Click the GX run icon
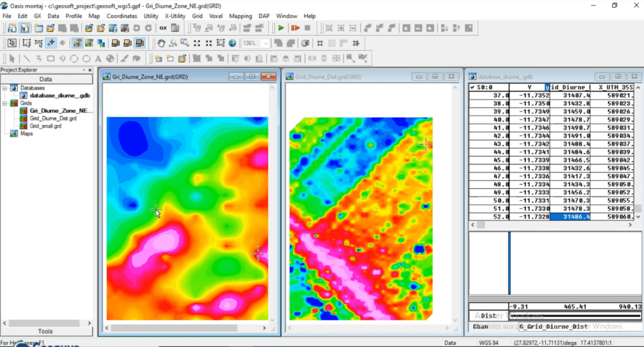 coord(163,28)
